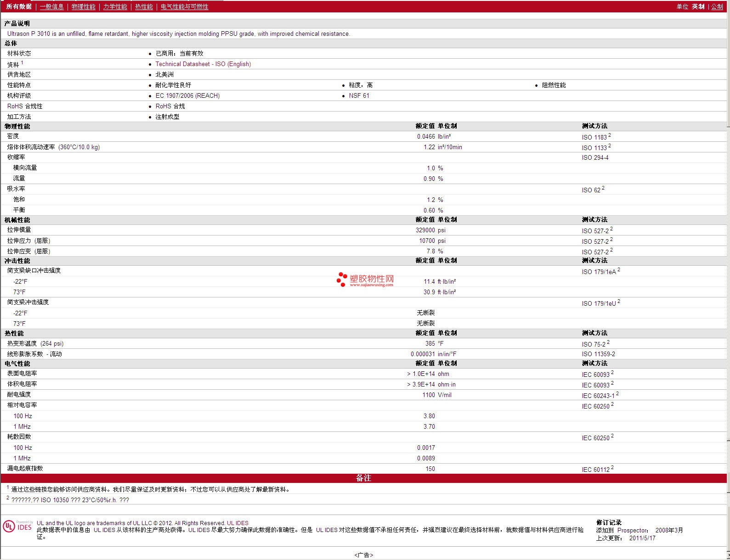
Task: Switch to the 热性能 tab
Action: coord(144,6)
